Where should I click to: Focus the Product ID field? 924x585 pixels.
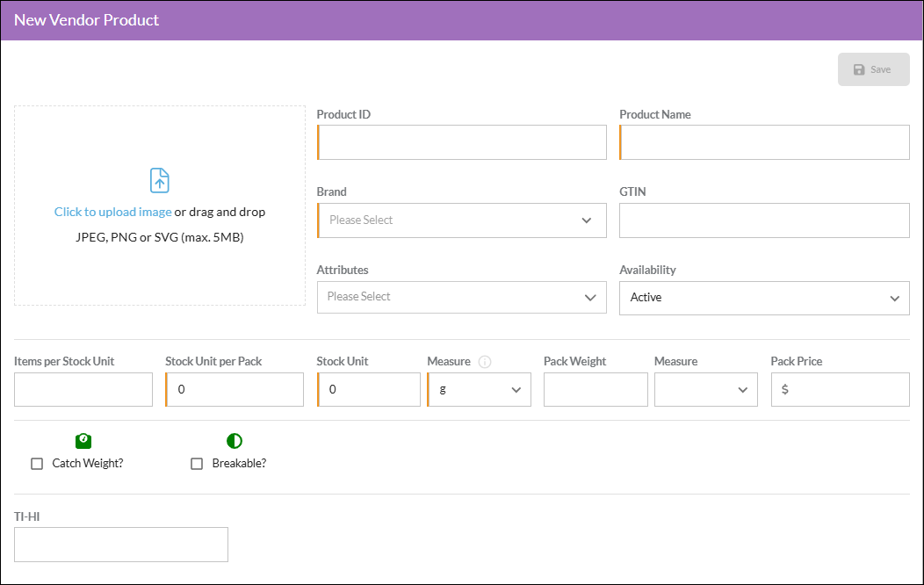[461, 142]
